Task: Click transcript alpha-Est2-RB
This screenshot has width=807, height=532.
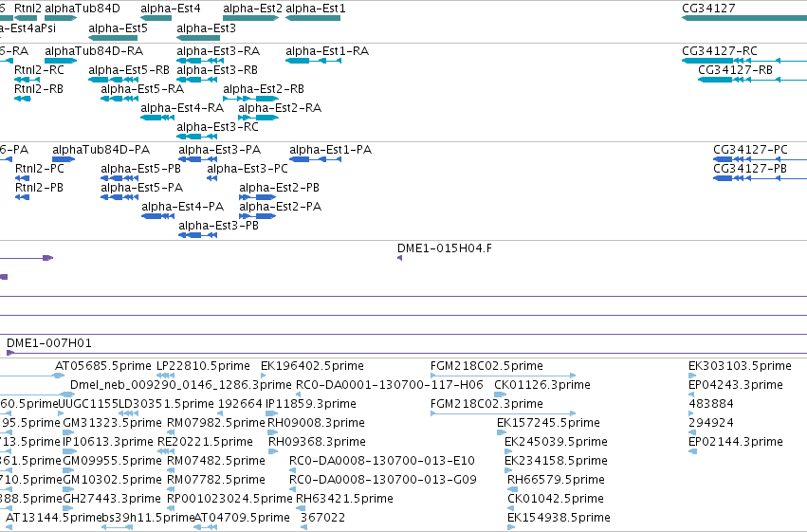Action: [264, 89]
